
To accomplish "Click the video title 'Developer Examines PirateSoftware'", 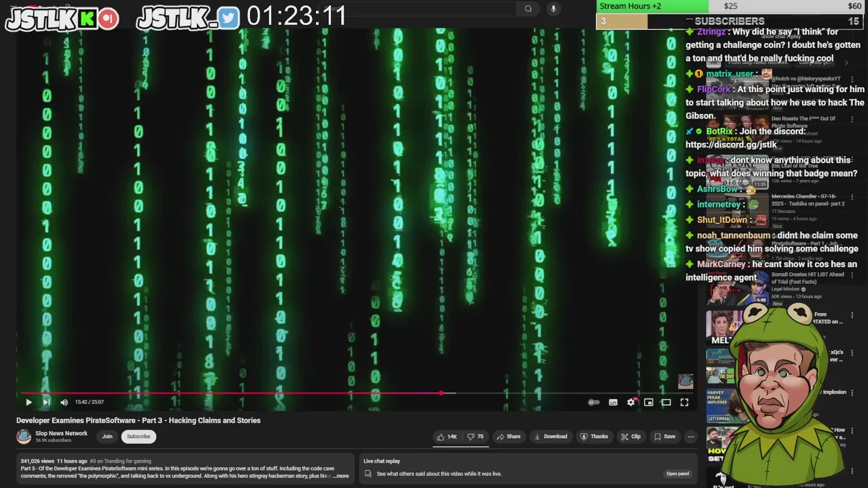I will pyautogui.click(x=138, y=420).
